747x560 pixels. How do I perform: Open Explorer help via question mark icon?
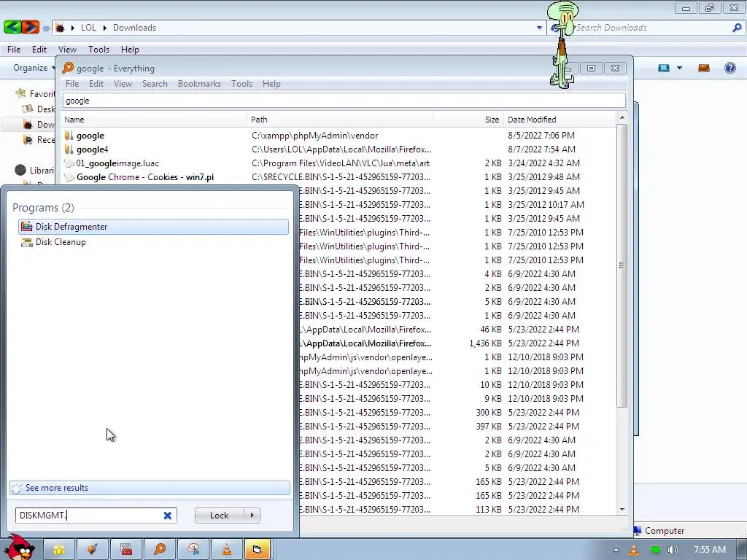tap(729, 68)
